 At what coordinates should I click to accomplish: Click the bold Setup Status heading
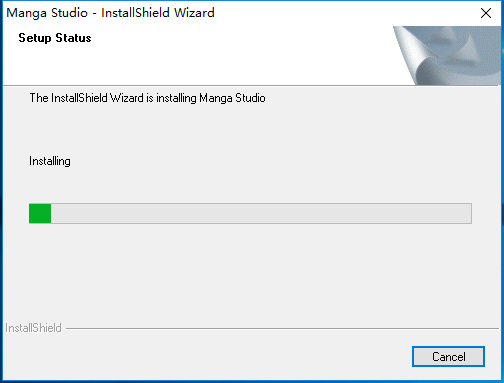click(x=55, y=38)
